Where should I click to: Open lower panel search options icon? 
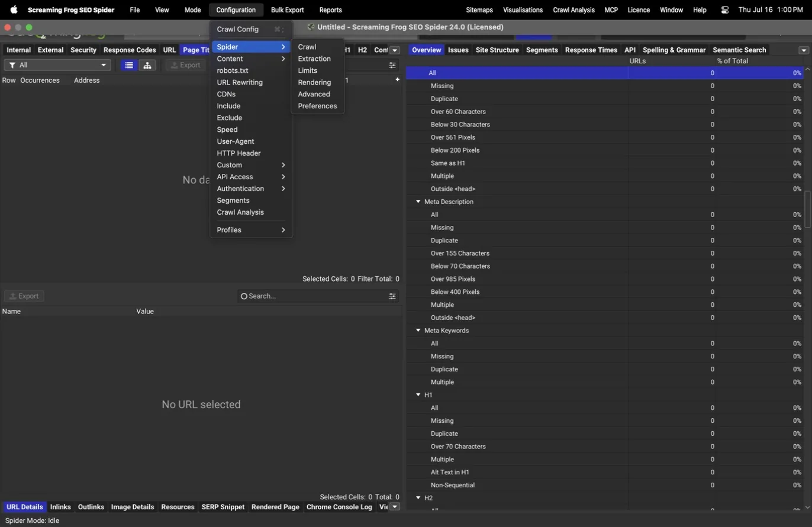click(x=392, y=296)
